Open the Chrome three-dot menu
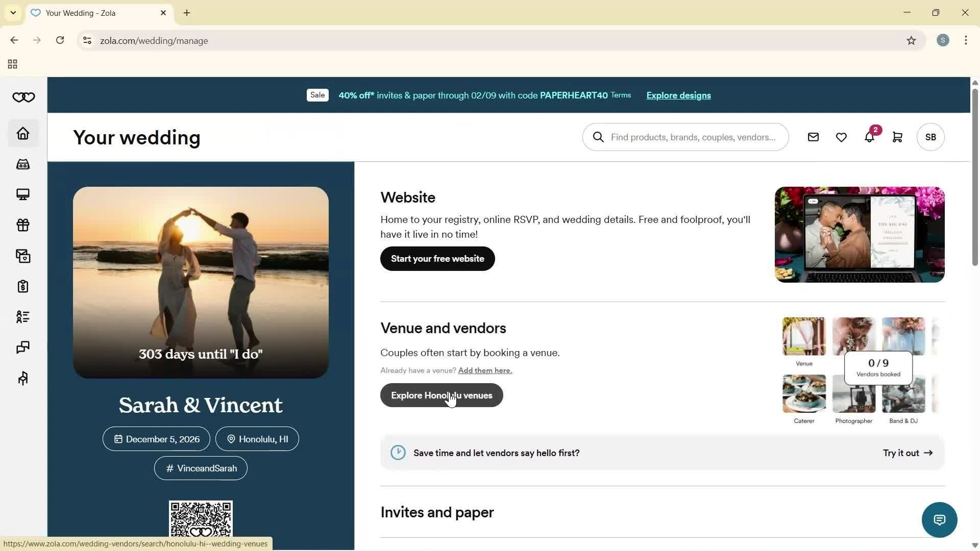Image resolution: width=980 pixels, height=551 pixels. [966, 40]
